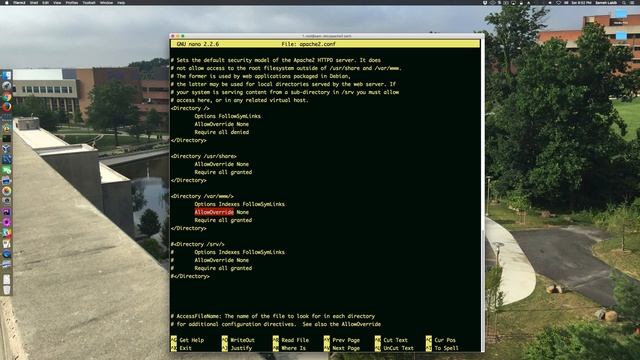This screenshot has height=360, width=640.
Task: Open the Profiles menu
Action: [x=72, y=2]
